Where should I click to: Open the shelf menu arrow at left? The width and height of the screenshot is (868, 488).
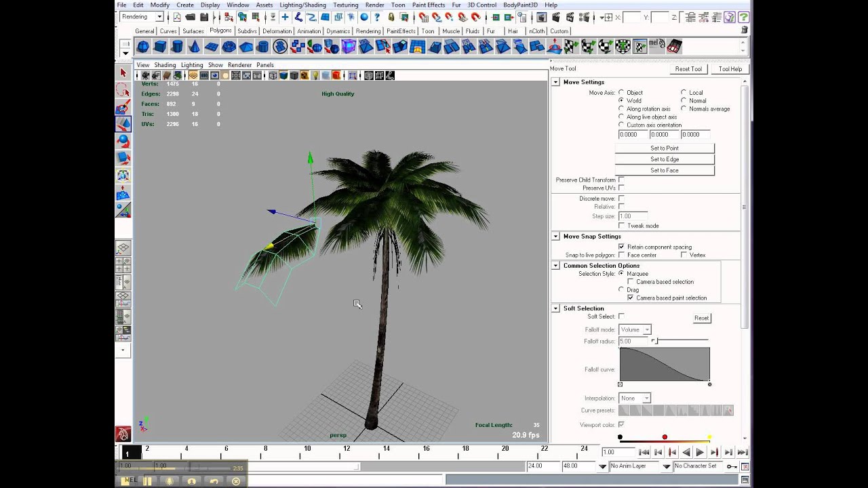tap(125, 53)
